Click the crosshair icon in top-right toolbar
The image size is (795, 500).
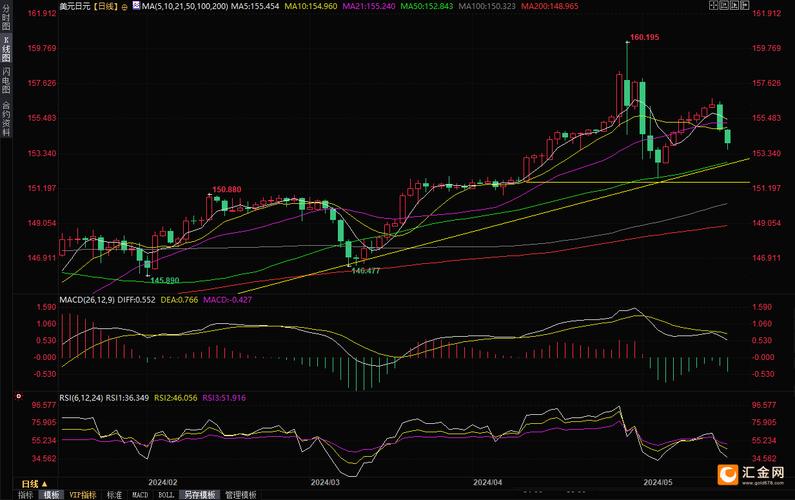(x=714, y=6)
